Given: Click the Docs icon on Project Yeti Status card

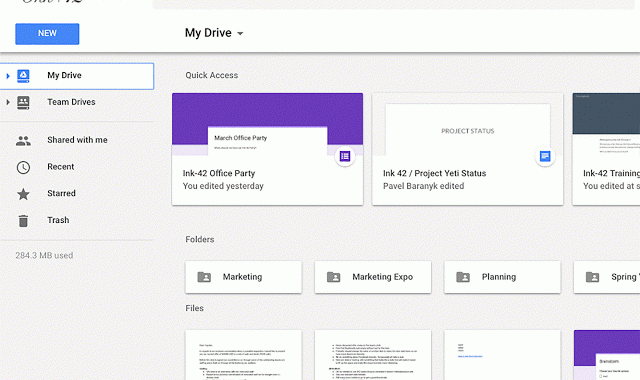Looking at the screenshot, I should click(545, 156).
